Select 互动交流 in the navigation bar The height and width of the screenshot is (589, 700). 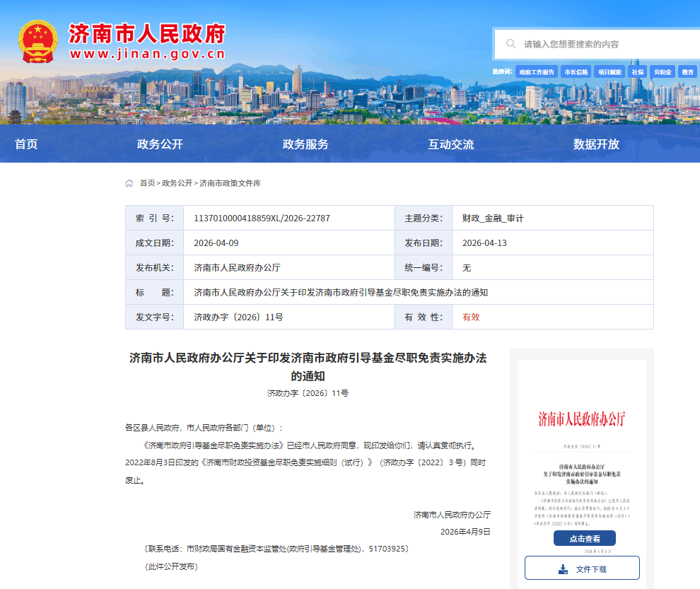(451, 144)
